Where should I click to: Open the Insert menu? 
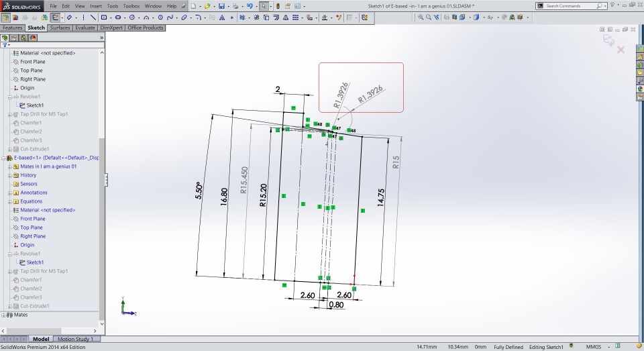tap(96, 6)
